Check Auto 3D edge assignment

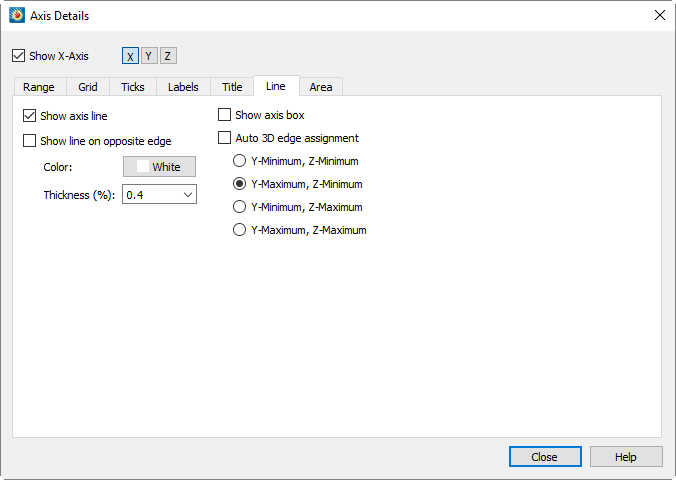click(x=224, y=138)
